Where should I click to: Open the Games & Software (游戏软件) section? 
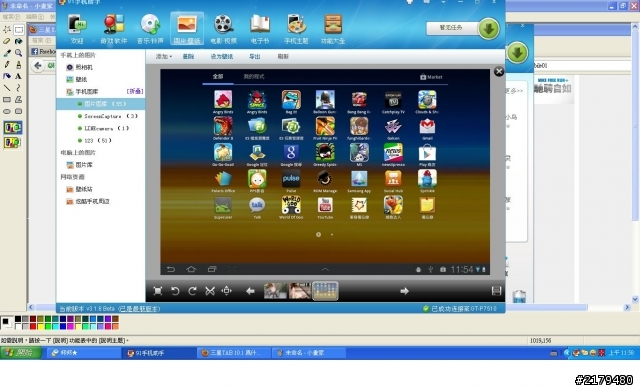[x=113, y=29]
